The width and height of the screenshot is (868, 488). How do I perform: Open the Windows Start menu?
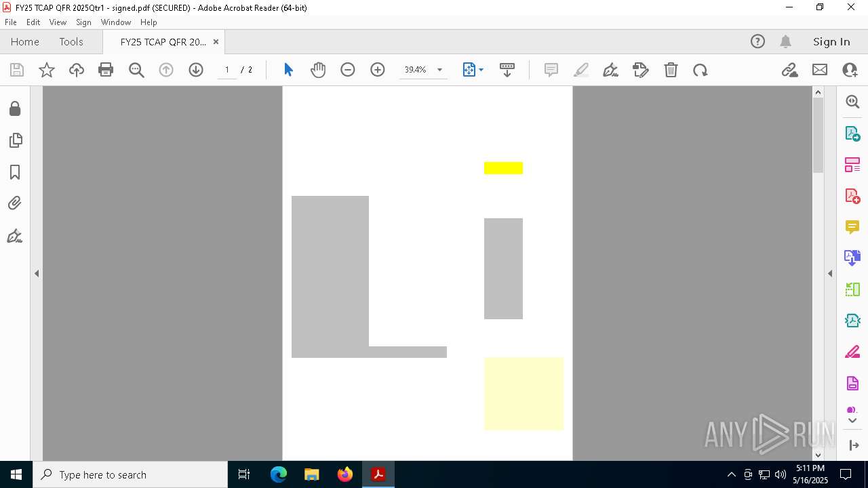(16, 474)
